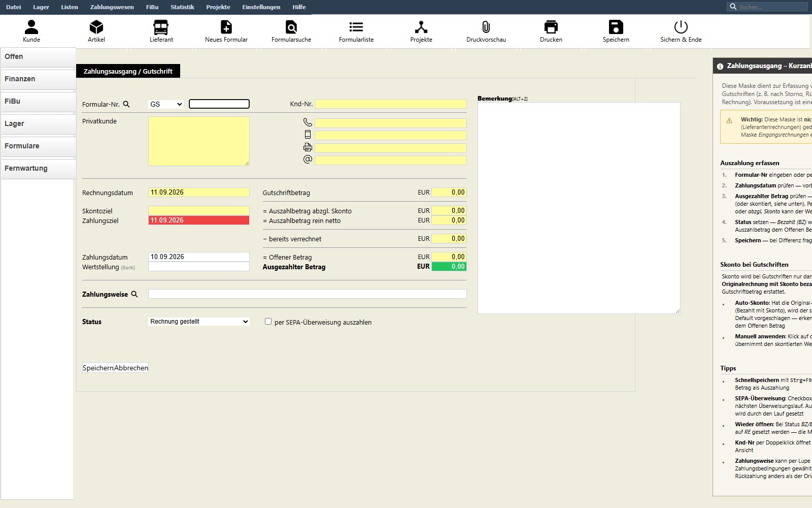Open the Statistik menu
Image resolution: width=812 pixels, height=508 pixels.
(182, 7)
